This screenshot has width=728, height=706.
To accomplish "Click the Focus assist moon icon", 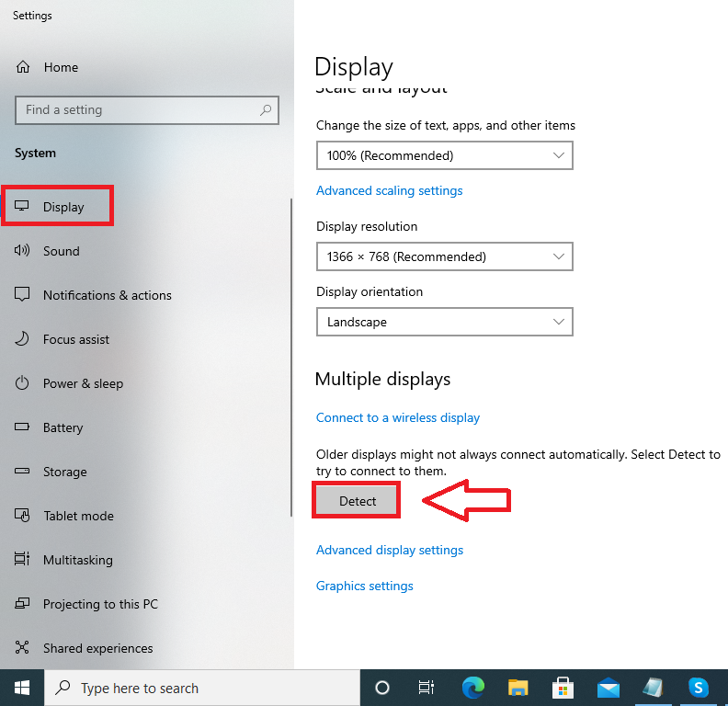I will (x=22, y=338).
